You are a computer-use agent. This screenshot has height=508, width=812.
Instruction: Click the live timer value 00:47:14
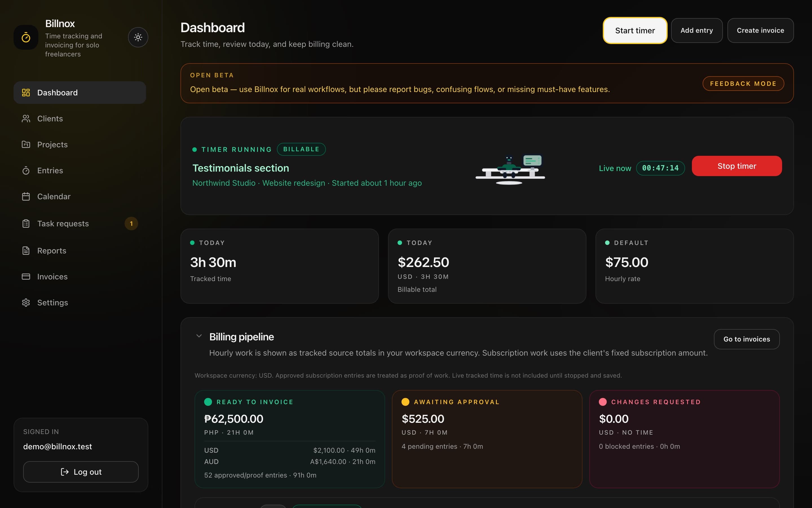coord(660,168)
